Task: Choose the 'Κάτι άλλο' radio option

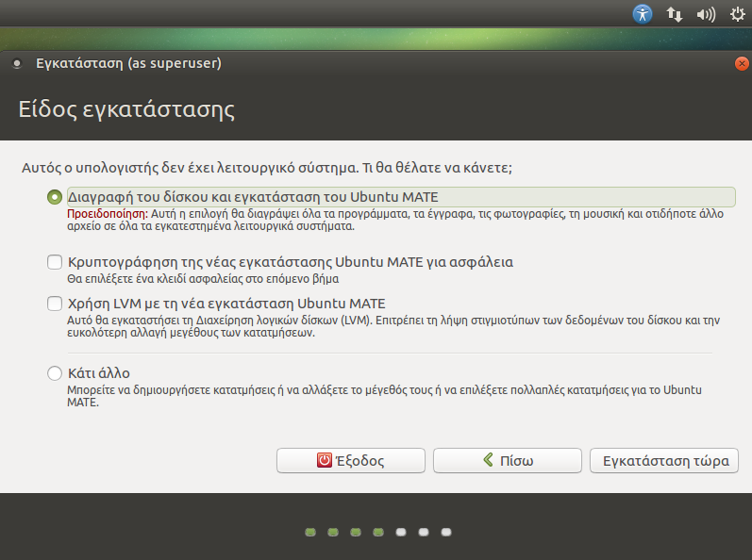Action: point(55,373)
